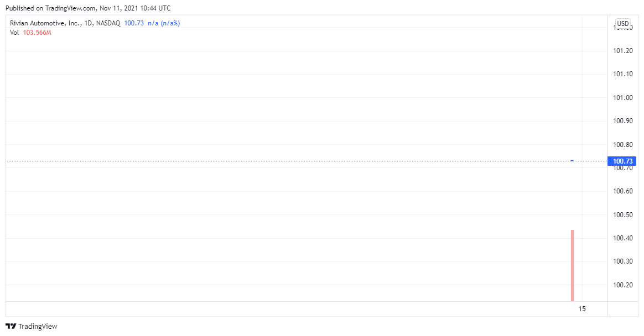Click the 15 date label on time axis
The width and height of the screenshot is (644, 336).
tap(582, 309)
